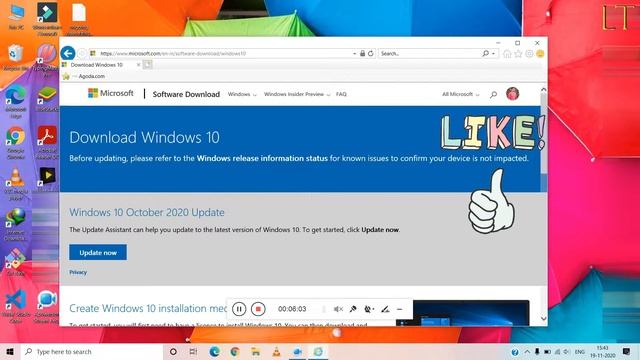Open Windows release information status link
Image resolution: width=640 pixels, height=360 pixels.
point(262,158)
